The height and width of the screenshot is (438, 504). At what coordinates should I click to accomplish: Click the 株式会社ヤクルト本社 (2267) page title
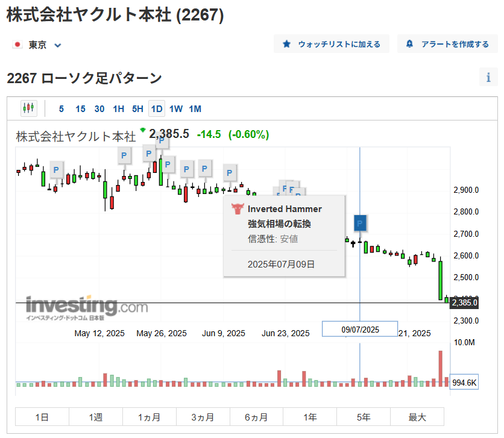[x=115, y=15]
